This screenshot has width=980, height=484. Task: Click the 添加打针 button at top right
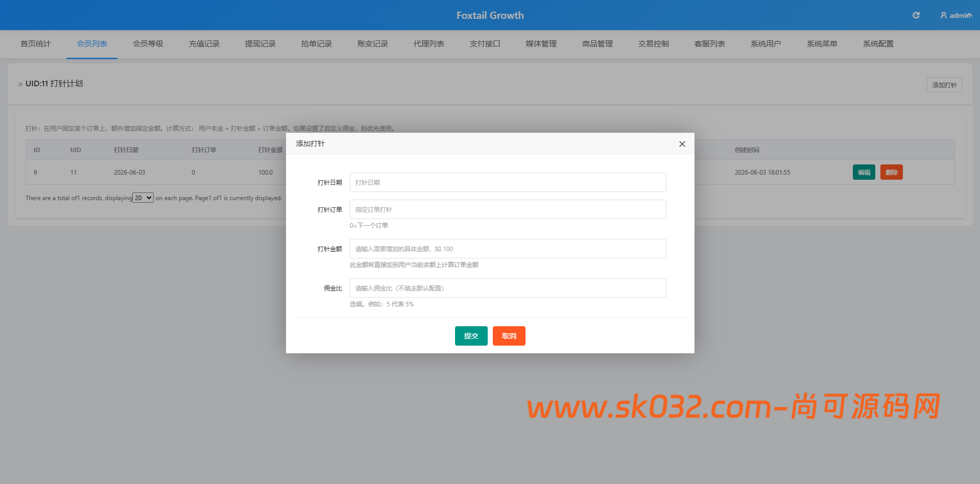point(944,85)
